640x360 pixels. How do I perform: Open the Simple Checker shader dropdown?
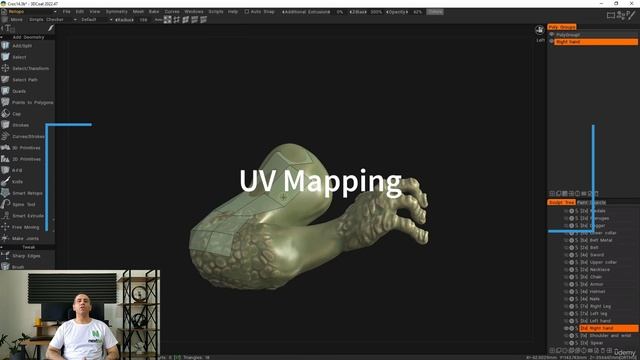52,20
